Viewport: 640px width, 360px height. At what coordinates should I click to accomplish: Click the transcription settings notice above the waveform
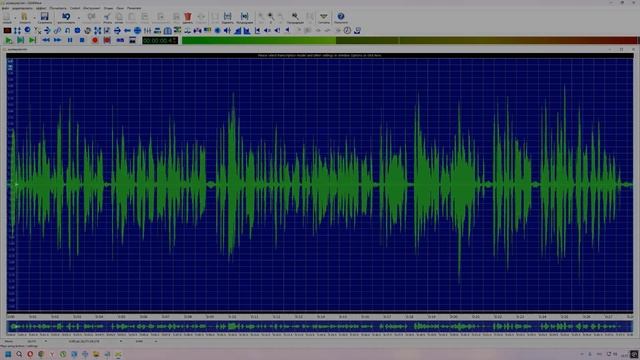point(320,55)
